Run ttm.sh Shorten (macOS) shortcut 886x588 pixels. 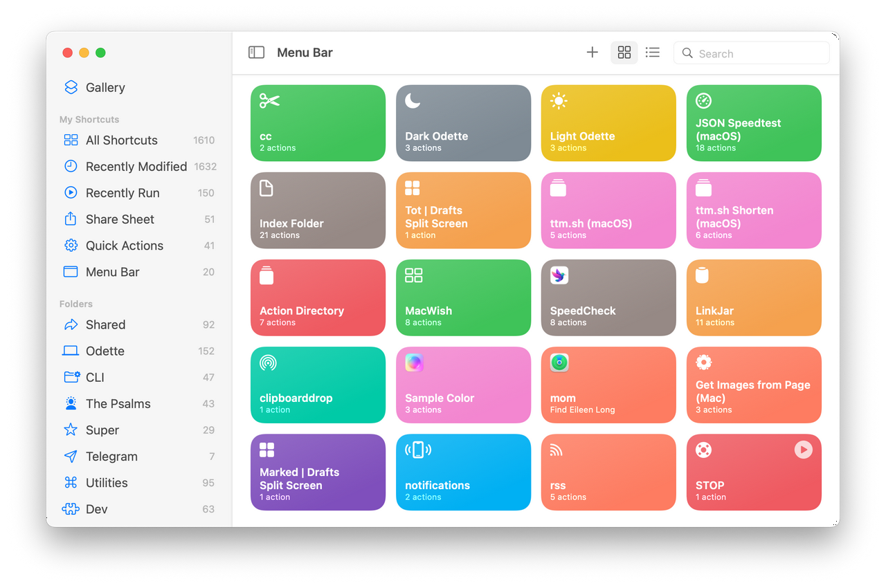(x=754, y=210)
